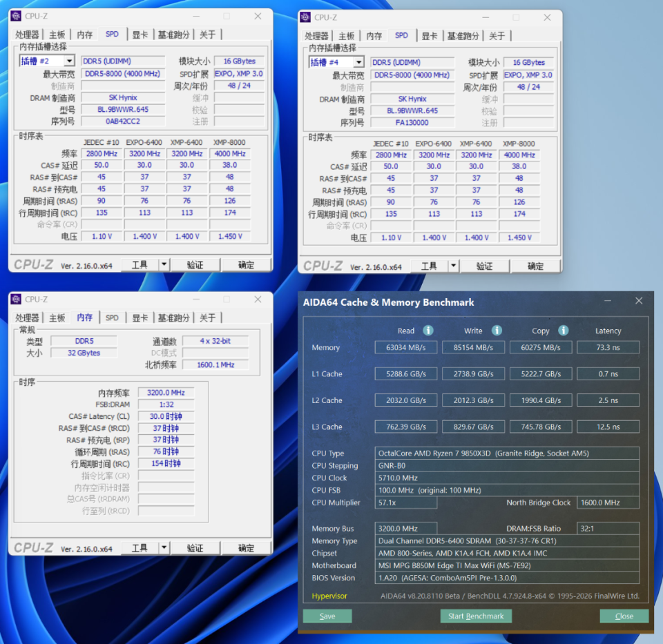Image resolution: width=663 pixels, height=644 pixels.
Task: Select 处理器 tab in bottom-left CPU-Z window
Action: pos(27,318)
